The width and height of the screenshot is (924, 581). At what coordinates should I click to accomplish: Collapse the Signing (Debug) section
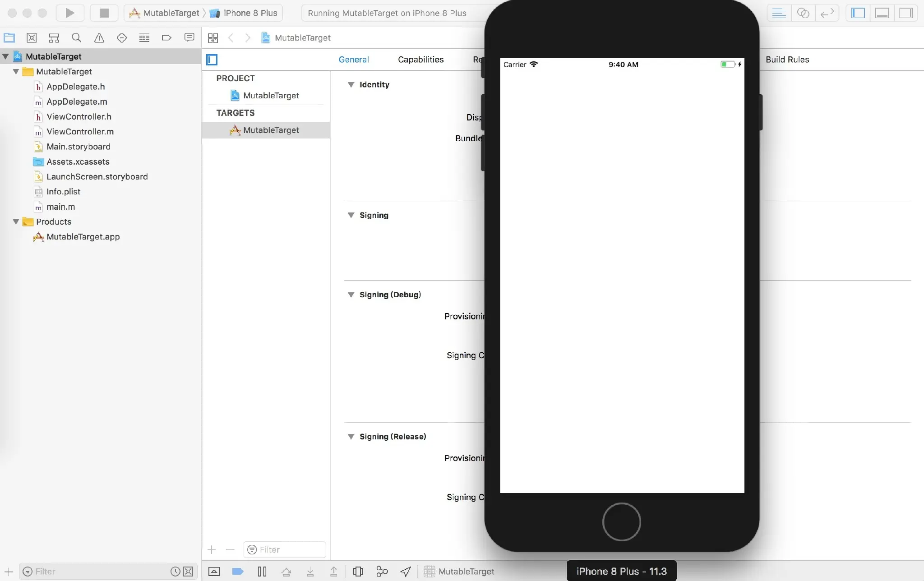[x=351, y=295]
